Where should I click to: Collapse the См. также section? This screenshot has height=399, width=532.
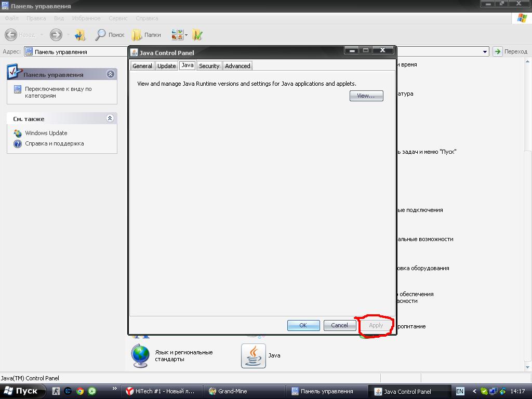110,118
